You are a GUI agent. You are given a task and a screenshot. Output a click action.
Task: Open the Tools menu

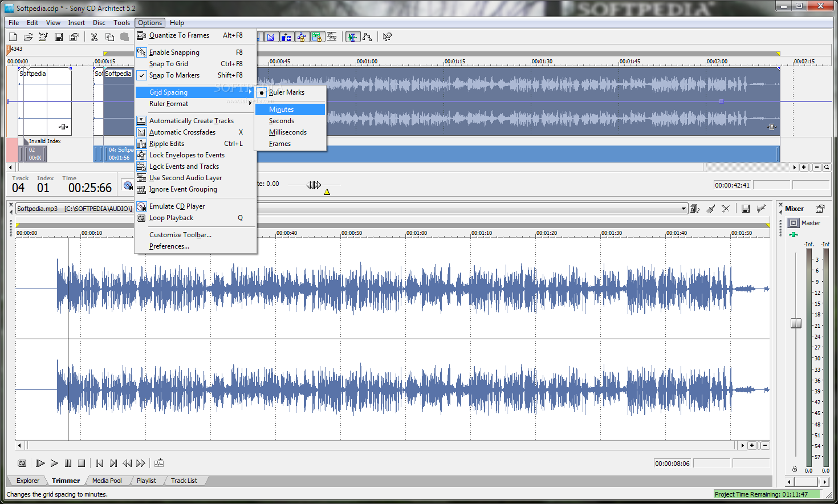121,23
